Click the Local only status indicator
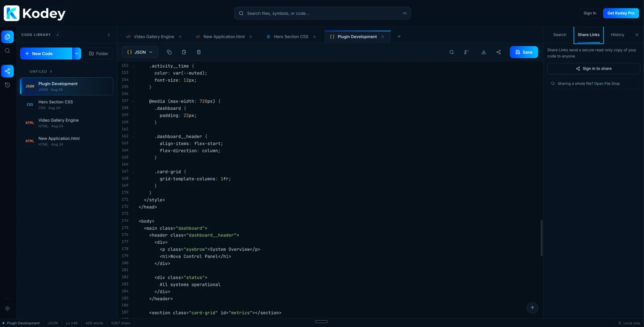Image resolution: width=644 pixels, height=327 pixels. pos(629,323)
